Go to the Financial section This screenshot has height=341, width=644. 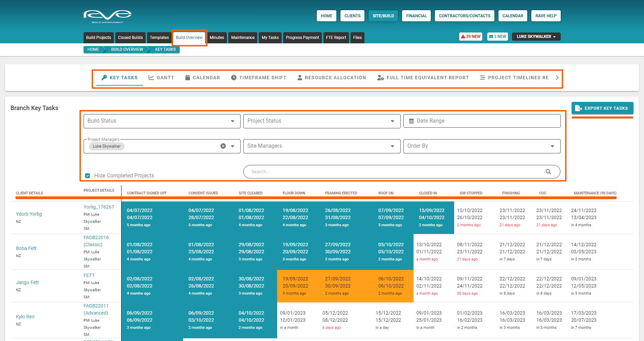416,16
